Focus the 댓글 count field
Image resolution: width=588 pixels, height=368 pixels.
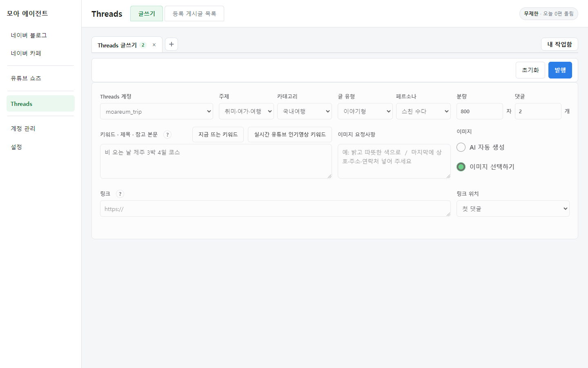pyautogui.click(x=538, y=111)
